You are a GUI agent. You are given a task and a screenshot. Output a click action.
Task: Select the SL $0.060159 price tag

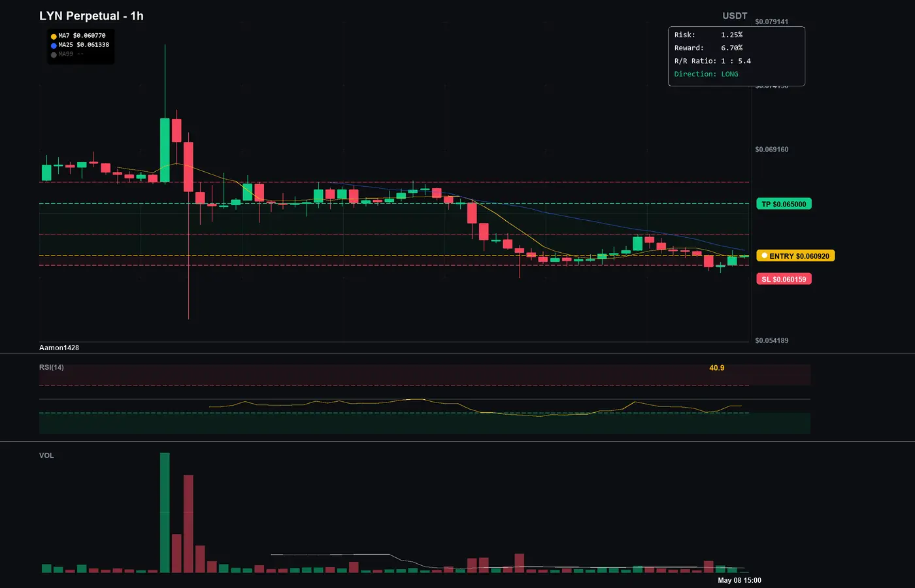tap(784, 279)
